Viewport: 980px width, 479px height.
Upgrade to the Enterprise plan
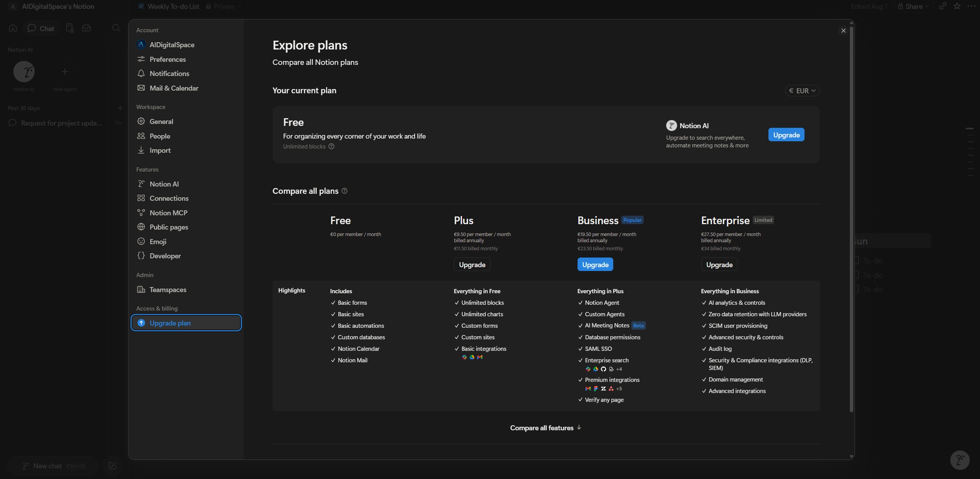pos(719,264)
